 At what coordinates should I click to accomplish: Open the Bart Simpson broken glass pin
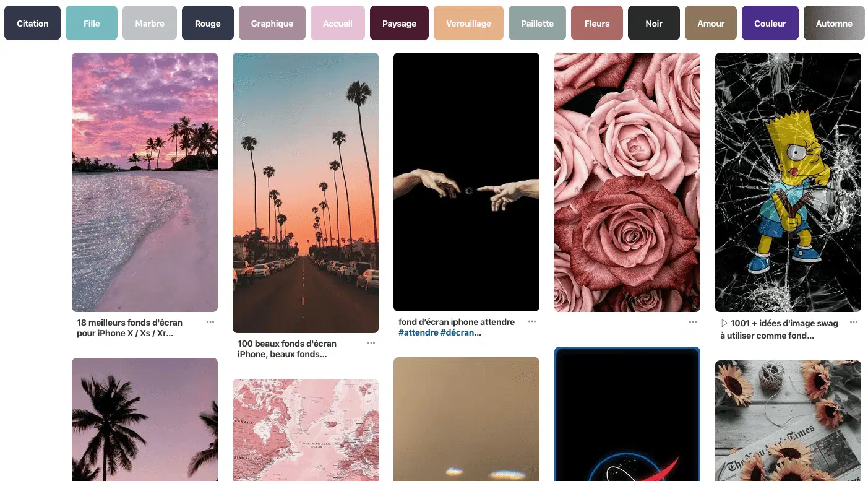(788, 182)
